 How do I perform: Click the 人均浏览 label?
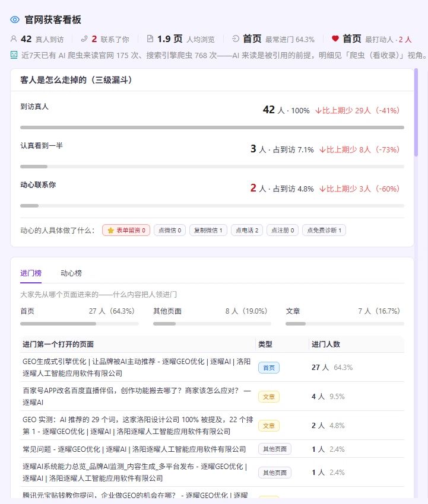click(x=201, y=40)
